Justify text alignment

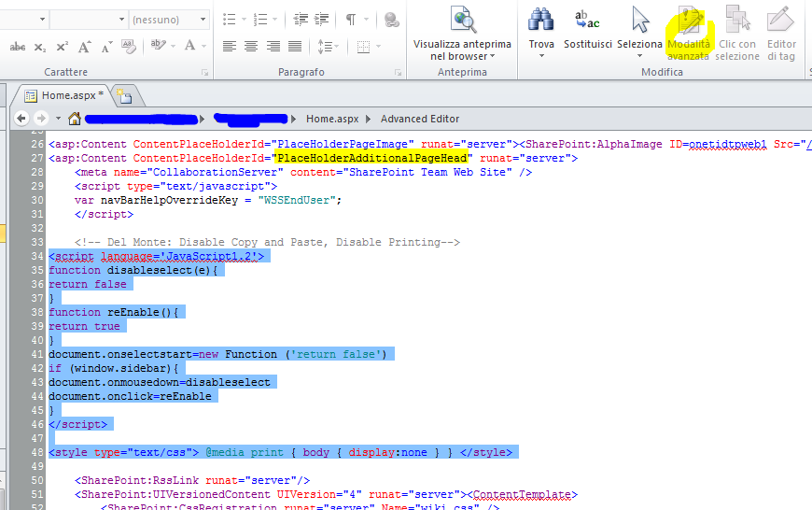pyautogui.click(x=295, y=47)
